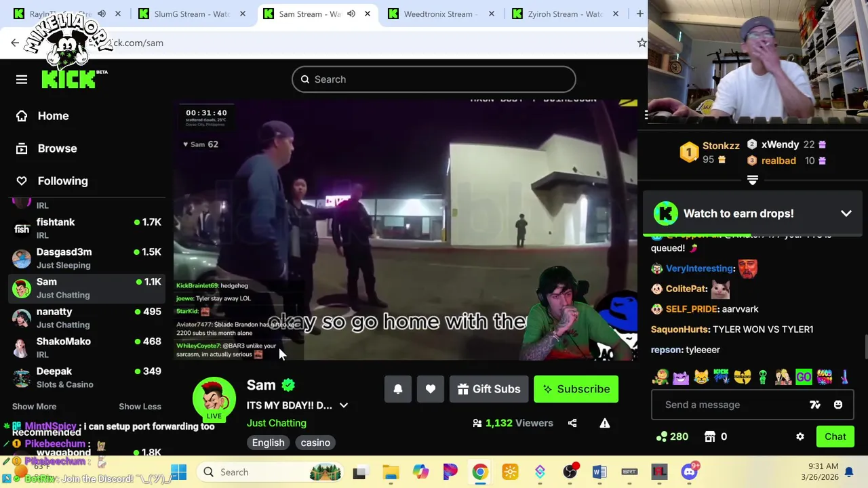Screen dimensions: 868x488
Task: Select the English tag
Action: pos(269,443)
